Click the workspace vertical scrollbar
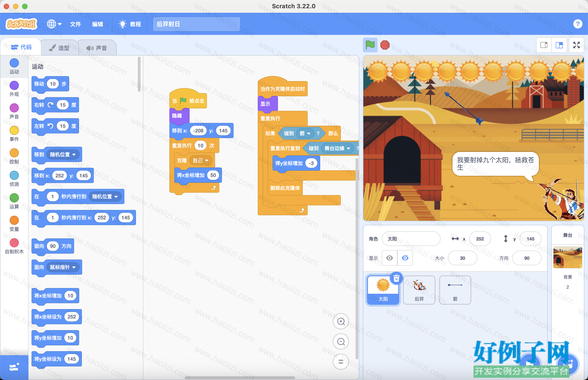The height and width of the screenshot is (380, 588). tap(357, 258)
